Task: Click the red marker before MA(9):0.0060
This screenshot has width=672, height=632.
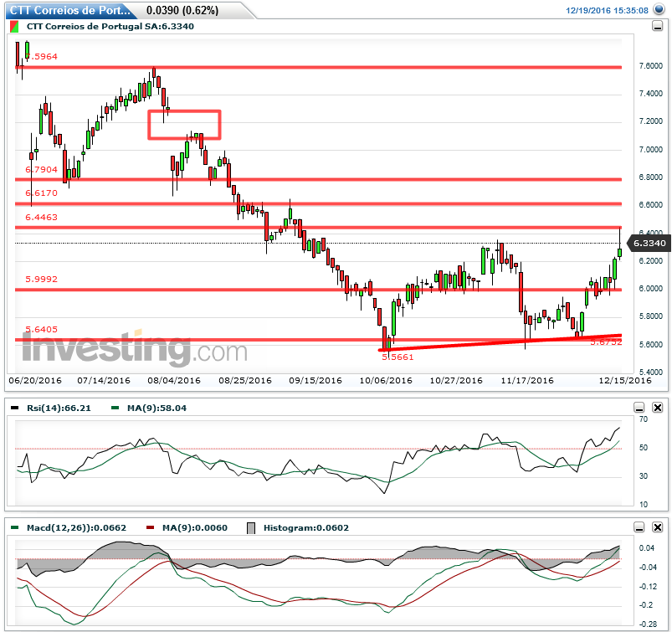Action: click(x=150, y=527)
